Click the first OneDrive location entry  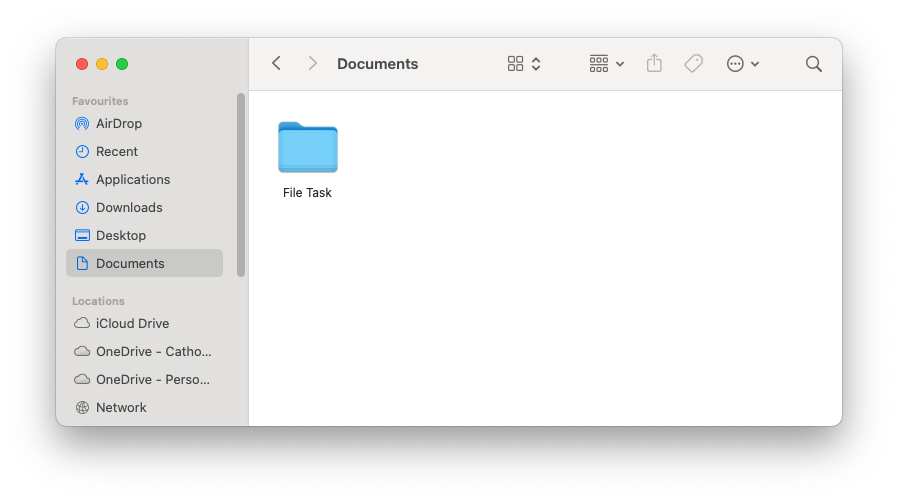[x=153, y=352]
